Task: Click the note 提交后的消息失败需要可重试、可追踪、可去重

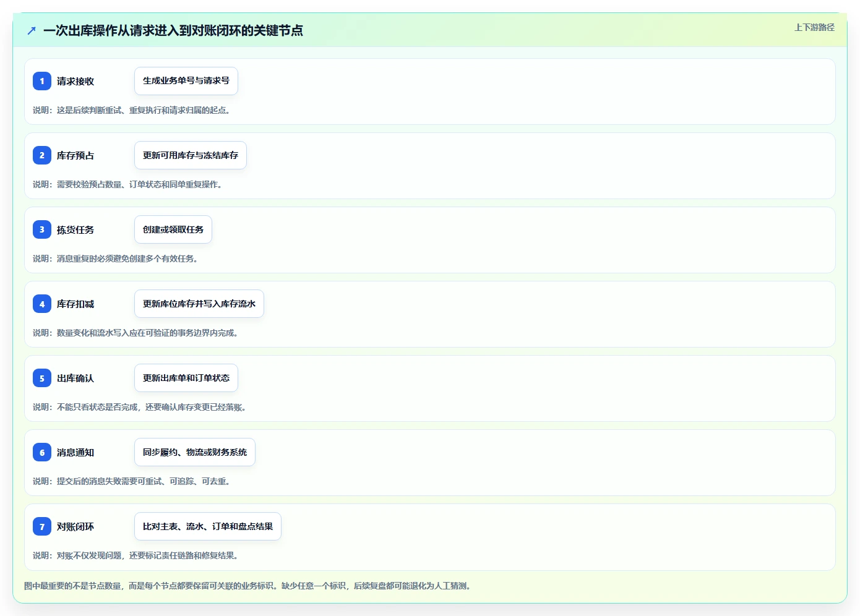Action: click(144, 481)
